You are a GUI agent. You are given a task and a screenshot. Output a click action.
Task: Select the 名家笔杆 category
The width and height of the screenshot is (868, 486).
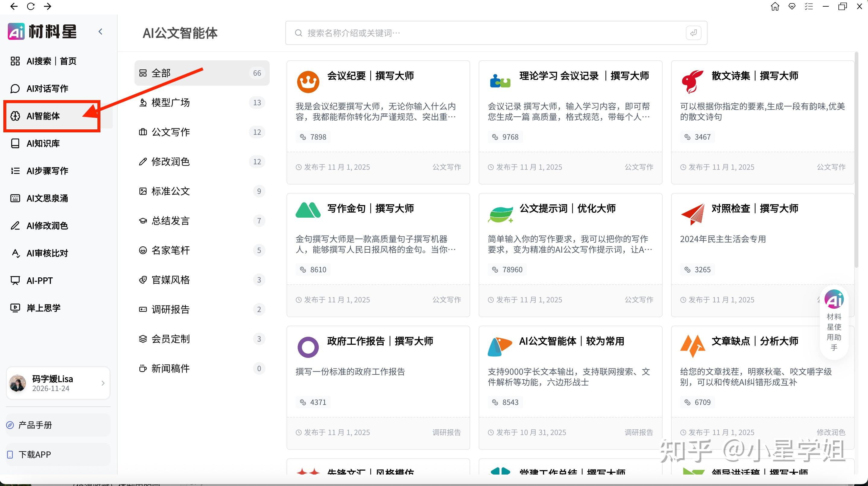tap(202, 250)
